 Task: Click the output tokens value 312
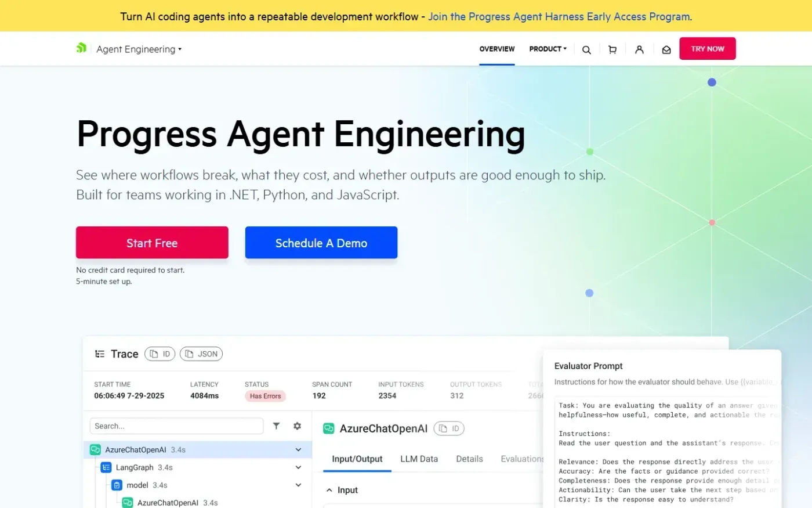pos(457,395)
